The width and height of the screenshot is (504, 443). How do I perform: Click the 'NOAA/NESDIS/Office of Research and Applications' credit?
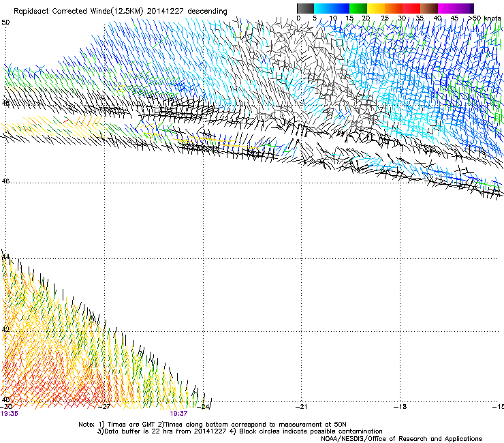point(401,439)
